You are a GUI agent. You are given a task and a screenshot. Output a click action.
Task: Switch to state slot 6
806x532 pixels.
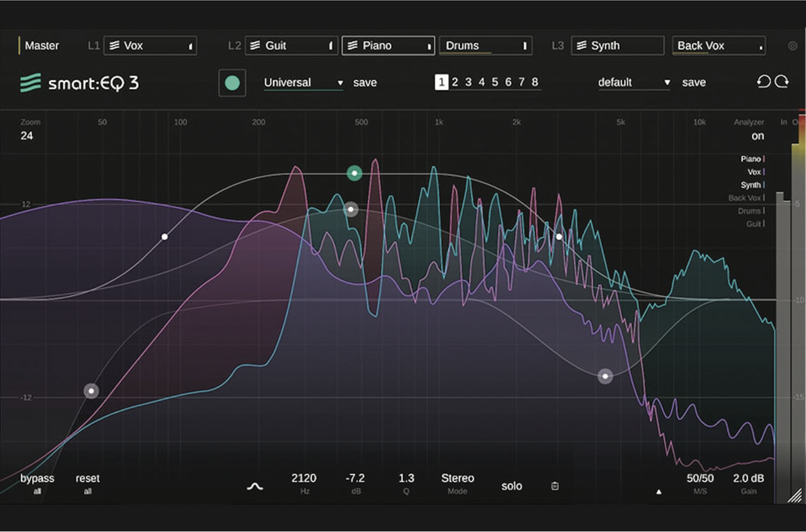click(508, 82)
